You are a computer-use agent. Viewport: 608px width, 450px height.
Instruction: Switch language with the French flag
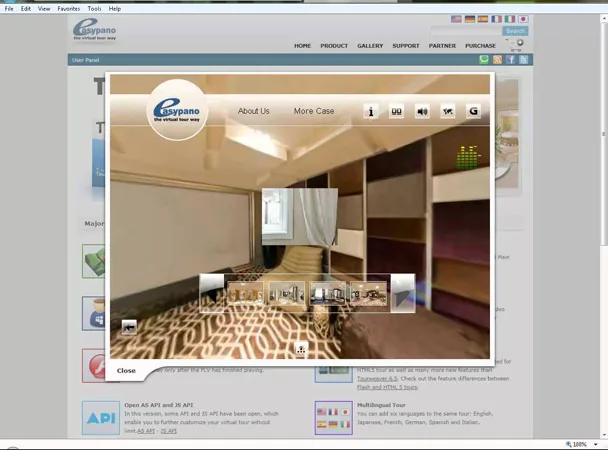(x=496, y=19)
